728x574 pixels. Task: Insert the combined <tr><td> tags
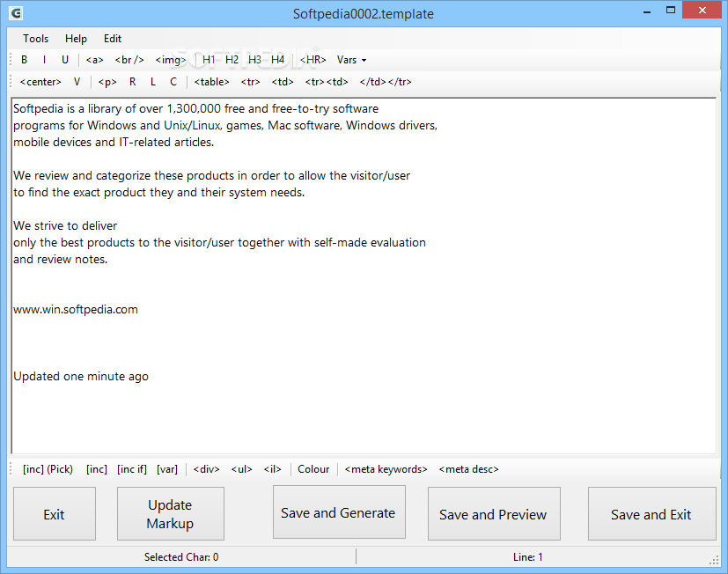pos(327,82)
